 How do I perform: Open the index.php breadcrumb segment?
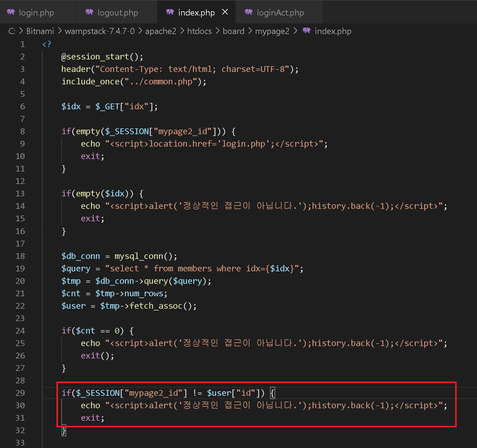pyautogui.click(x=333, y=31)
